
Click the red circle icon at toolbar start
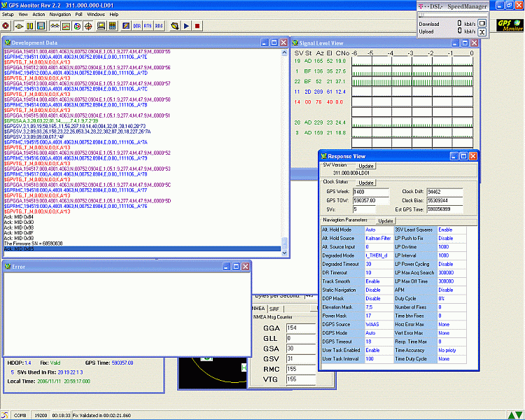click(x=6, y=26)
